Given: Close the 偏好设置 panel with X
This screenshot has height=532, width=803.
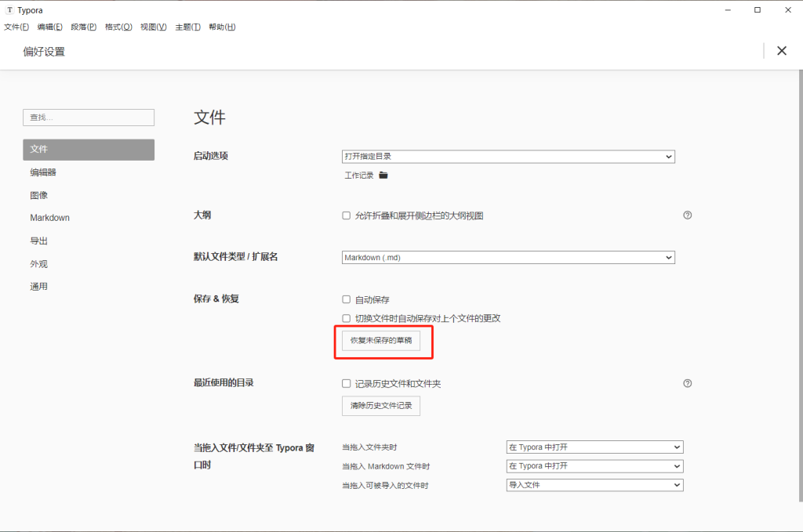Looking at the screenshot, I should [x=782, y=51].
